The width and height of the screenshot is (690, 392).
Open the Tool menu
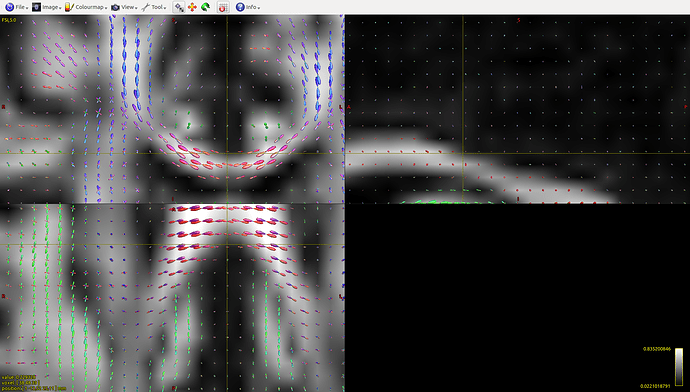click(x=157, y=7)
